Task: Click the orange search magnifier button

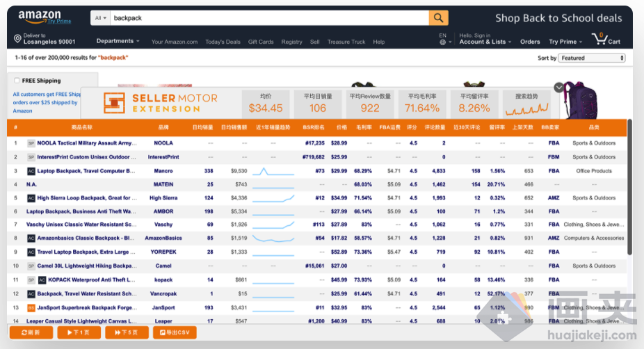Action: click(438, 18)
